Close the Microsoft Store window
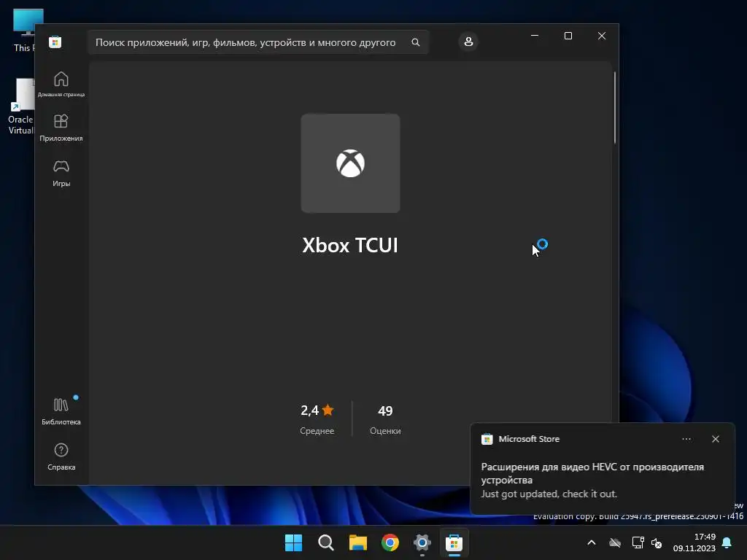This screenshot has width=747, height=560. [x=602, y=36]
